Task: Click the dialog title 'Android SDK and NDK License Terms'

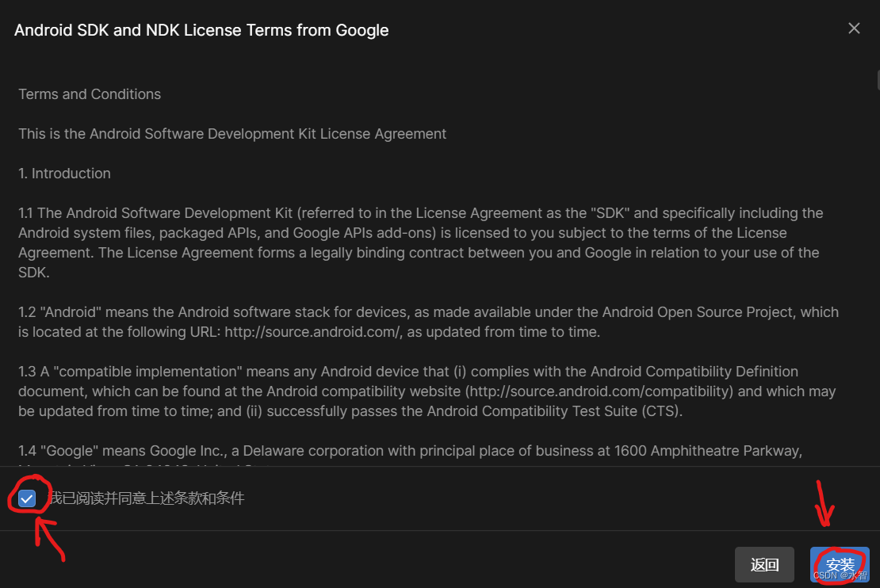Action: 201,30
